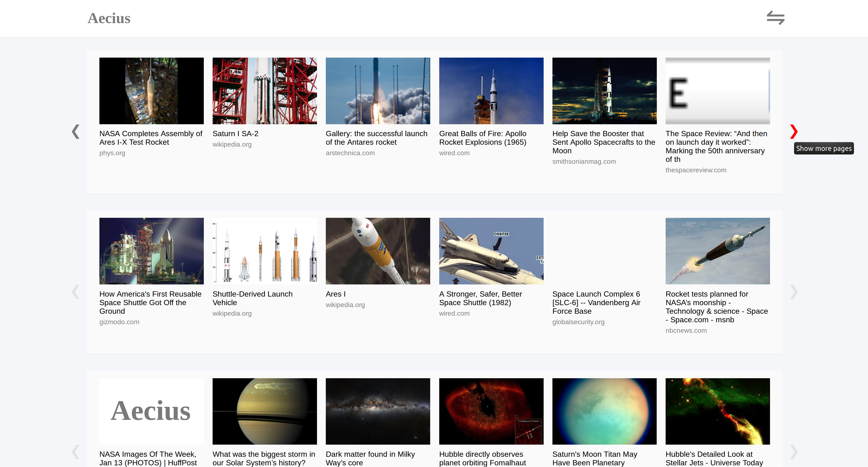Click the Aecius placeholder thumbnail in bottom row
Image resolution: width=868 pixels, height=467 pixels.
click(151, 411)
